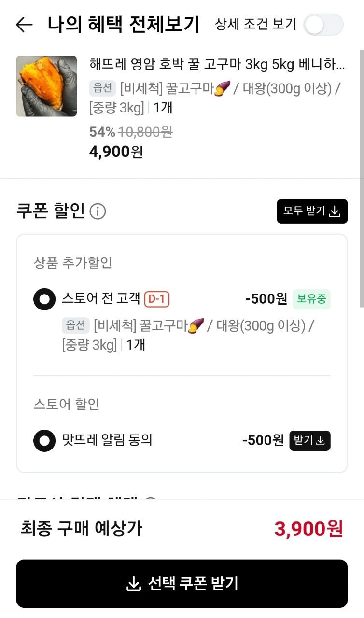This screenshot has width=364, height=618.
Task: Click the page scrollbar on right edge
Action: click(361, 179)
